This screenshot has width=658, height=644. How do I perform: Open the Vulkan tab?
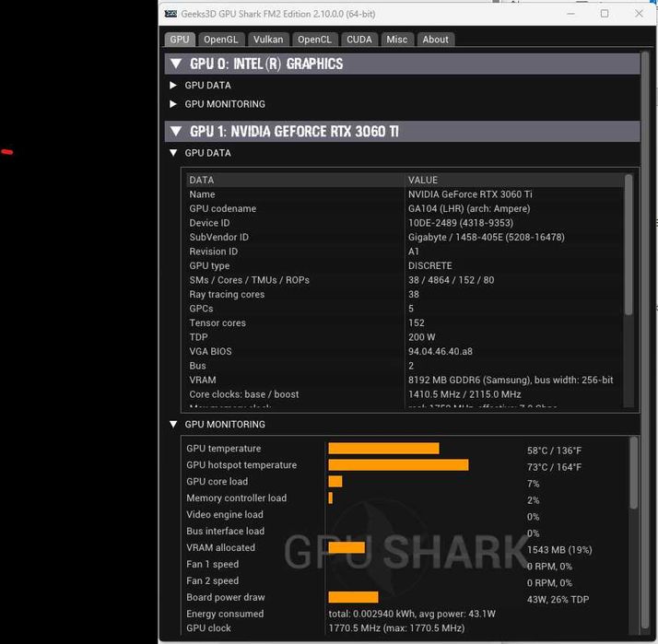[268, 40]
